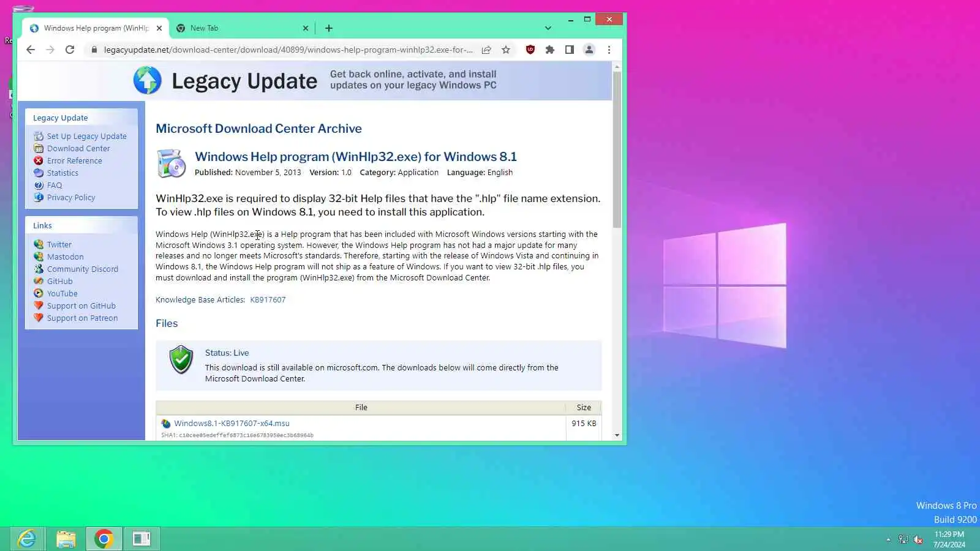980x551 pixels.
Task: Close the New Tab tab
Action: point(306,28)
